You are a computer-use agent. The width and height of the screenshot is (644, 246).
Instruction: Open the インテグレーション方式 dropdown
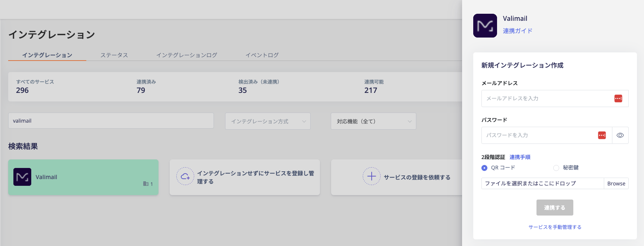point(268,121)
